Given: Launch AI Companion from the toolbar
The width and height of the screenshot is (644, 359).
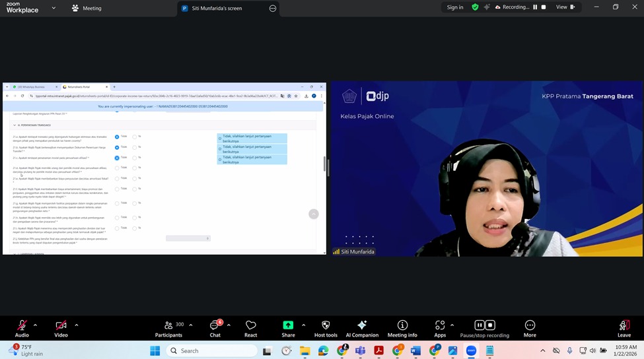Looking at the screenshot, I should 362,325.
